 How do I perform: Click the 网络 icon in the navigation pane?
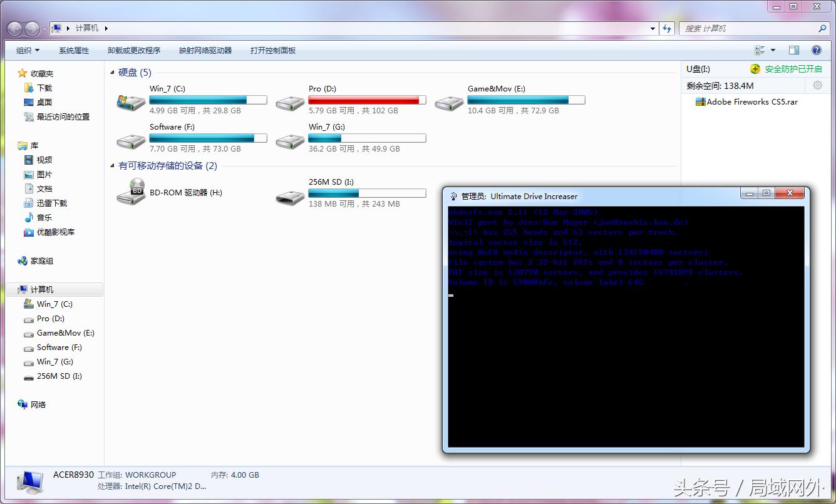[x=23, y=404]
